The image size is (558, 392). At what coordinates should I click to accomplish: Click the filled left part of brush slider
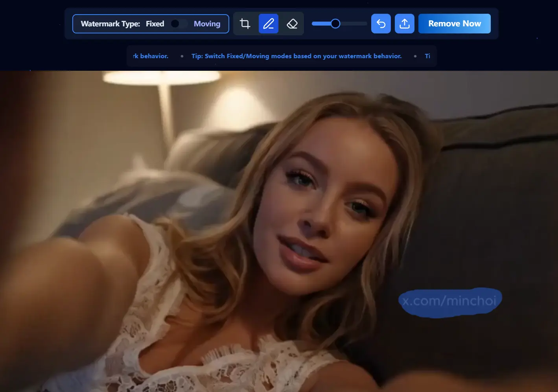pos(320,24)
